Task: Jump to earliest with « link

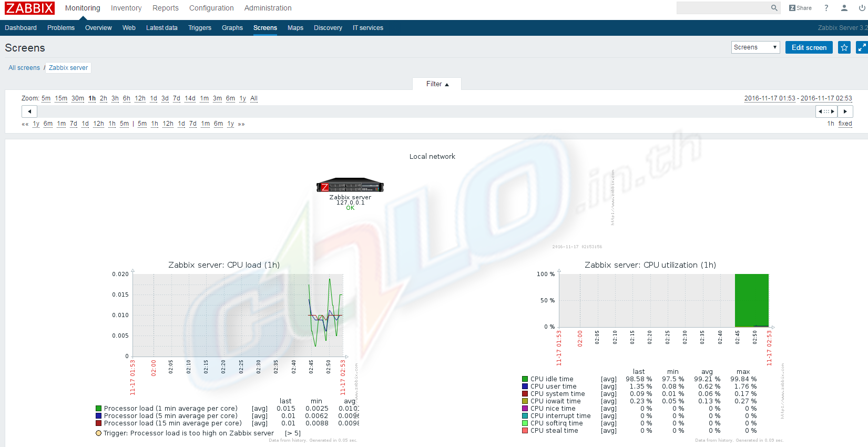Action: tap(25, 124)
